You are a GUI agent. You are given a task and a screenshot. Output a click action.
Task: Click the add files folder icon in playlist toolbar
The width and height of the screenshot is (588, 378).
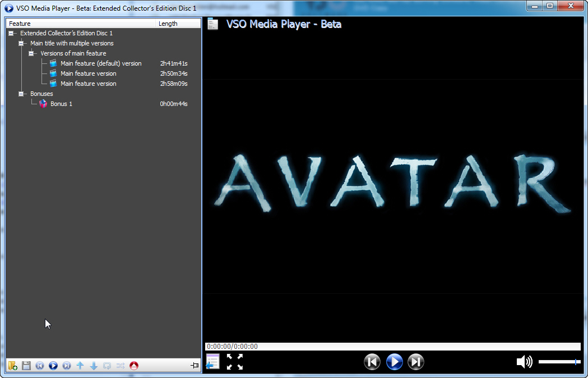click(x=12, y=365)
